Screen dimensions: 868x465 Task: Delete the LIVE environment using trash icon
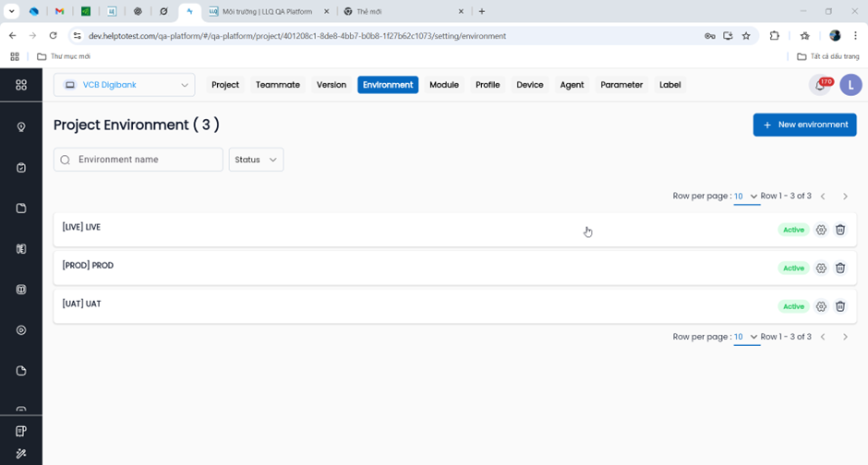[x=840, y=230]
